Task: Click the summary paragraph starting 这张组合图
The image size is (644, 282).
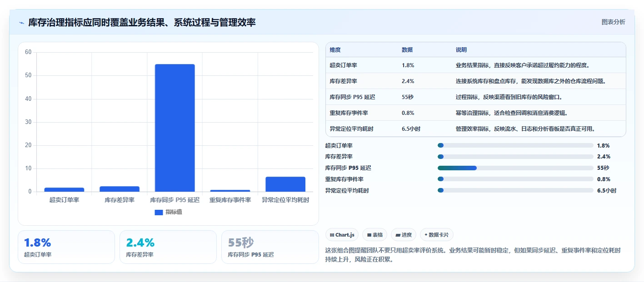Action: (x=474, y=255)
